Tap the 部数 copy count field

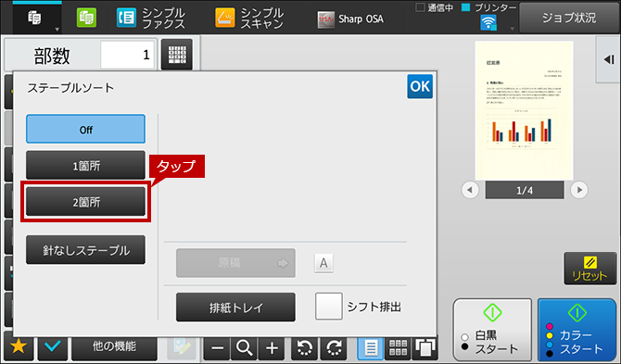128,55
